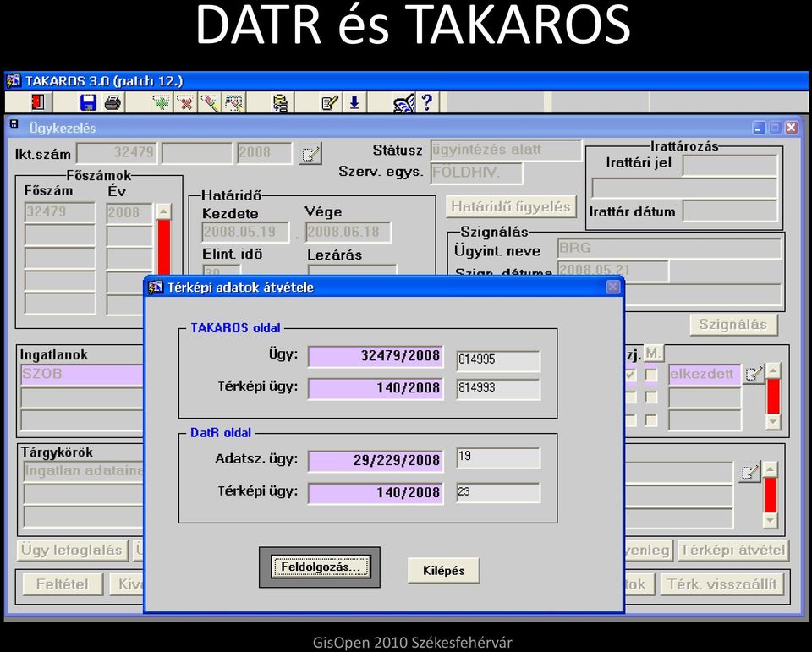Click the Ingatlanok list scroll-down arrow

click(773, 421)
